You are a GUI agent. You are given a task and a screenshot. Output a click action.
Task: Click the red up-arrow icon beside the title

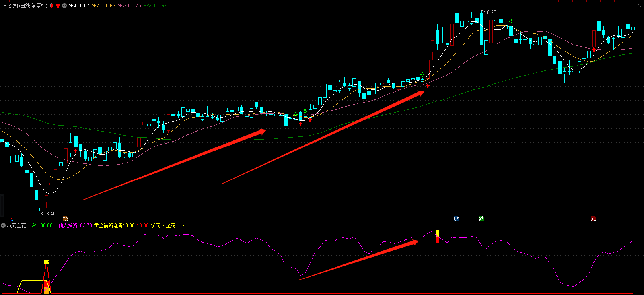(58, 6)
